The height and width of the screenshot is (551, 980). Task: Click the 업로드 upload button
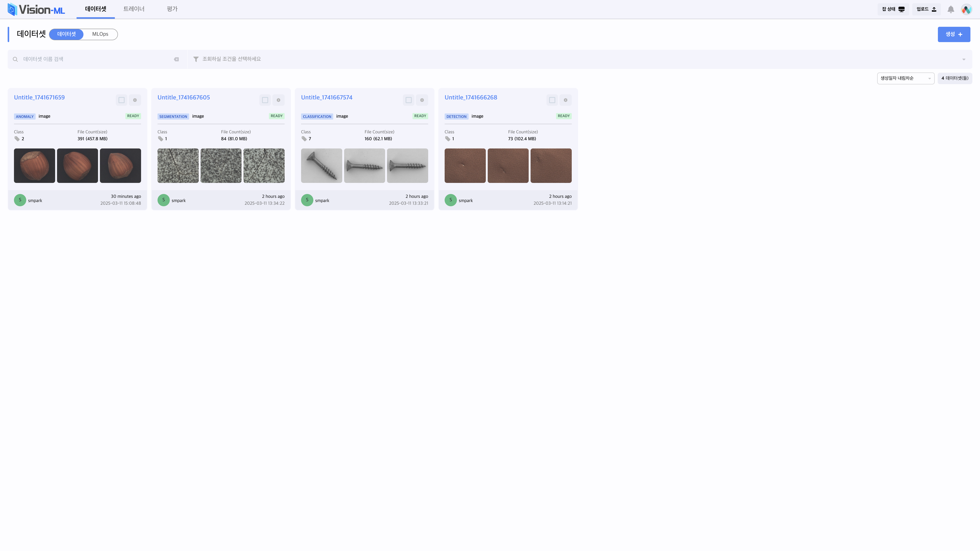point(926,9)
